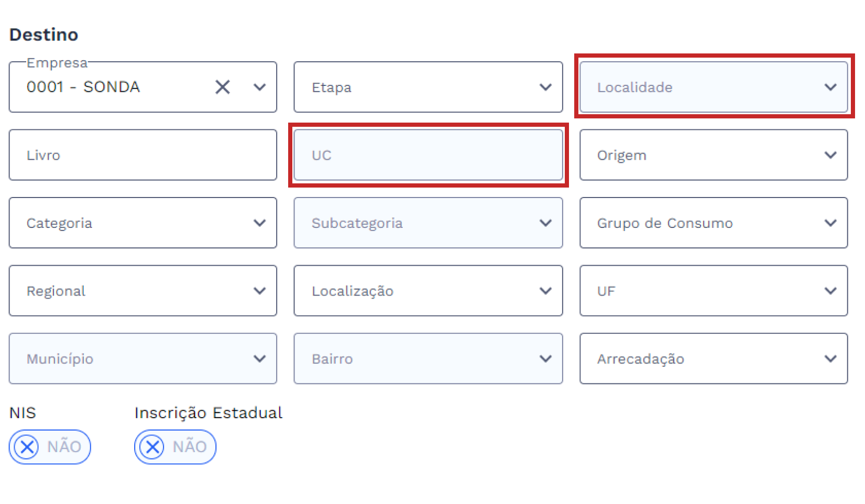Viewport: 865px width, 504px height.
Task: Open the Localidade dropdown
Action: (713, 87)
